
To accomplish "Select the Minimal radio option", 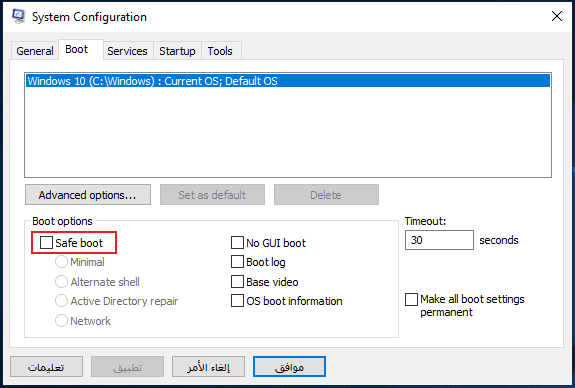I will pyautogui.click(x=61, y=262).
